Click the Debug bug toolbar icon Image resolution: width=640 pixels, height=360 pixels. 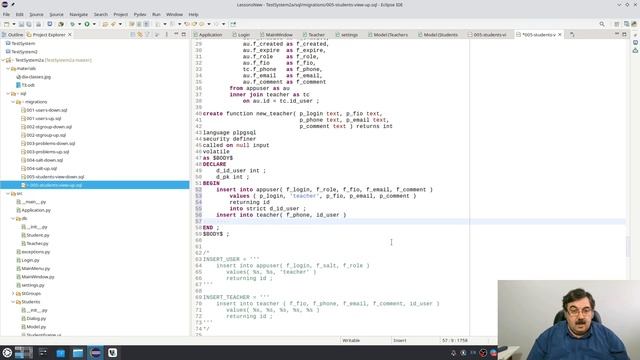73,24
